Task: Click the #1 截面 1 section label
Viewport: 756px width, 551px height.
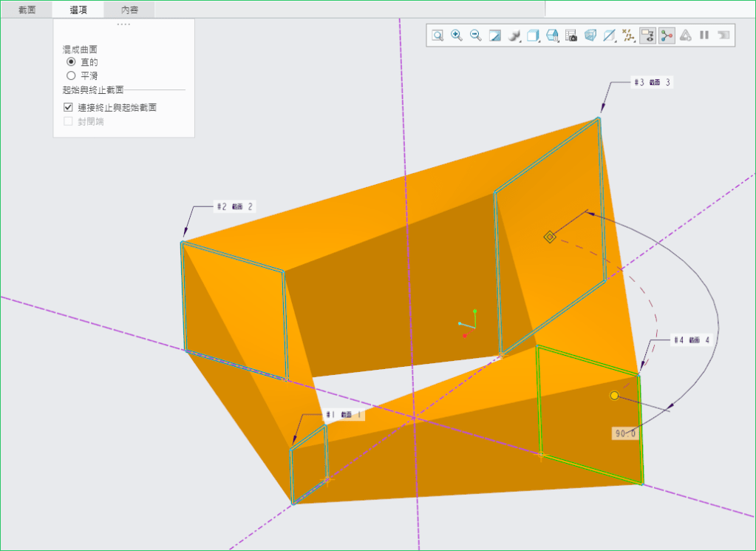Action: click(x=343, y=415)
